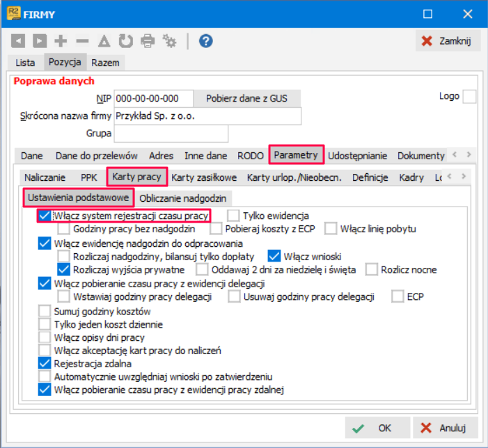Toggle Rozliczaj wyjścia prywatne checkbox
This screenshot has width=488, height=448.
tap(64, 269)
